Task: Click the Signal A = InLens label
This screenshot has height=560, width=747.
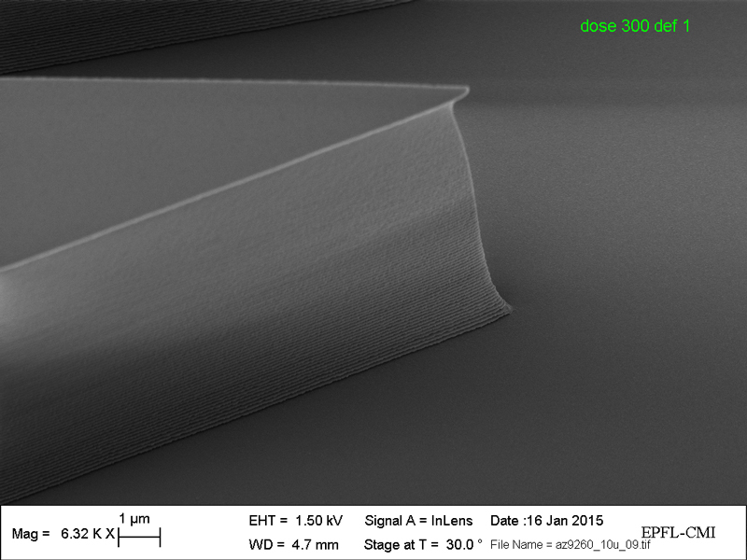Action: click(418, 520)
